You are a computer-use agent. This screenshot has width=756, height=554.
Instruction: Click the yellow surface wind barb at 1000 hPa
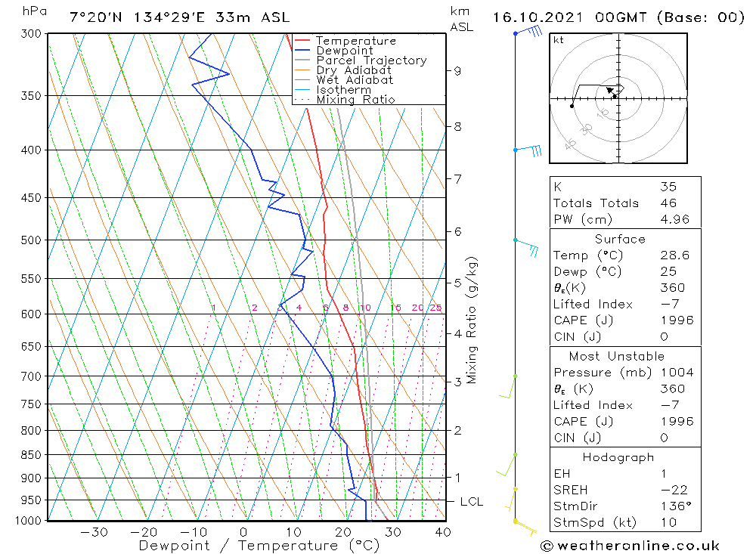tap(525, 528)
